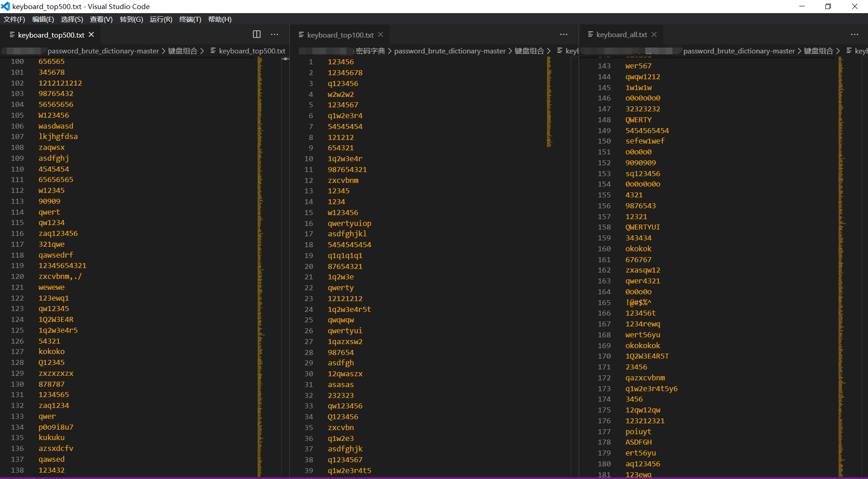Screen dimensions: 868x479
Task: Close the keyboard_top500.txt tab
Action: click(91, 34)
